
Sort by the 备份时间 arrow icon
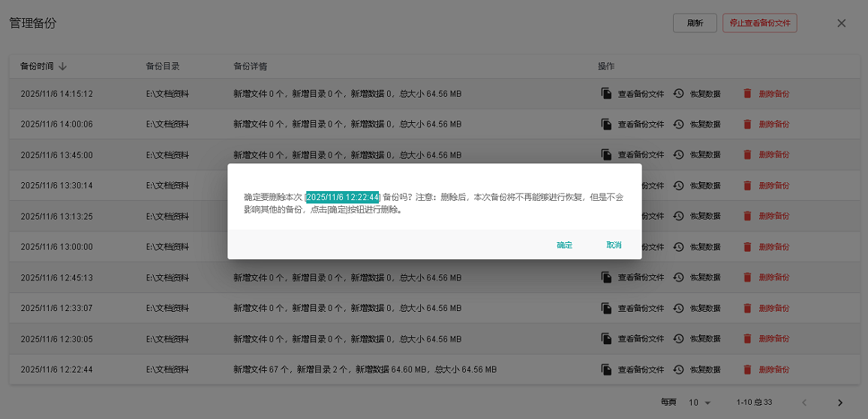[62, 66]
